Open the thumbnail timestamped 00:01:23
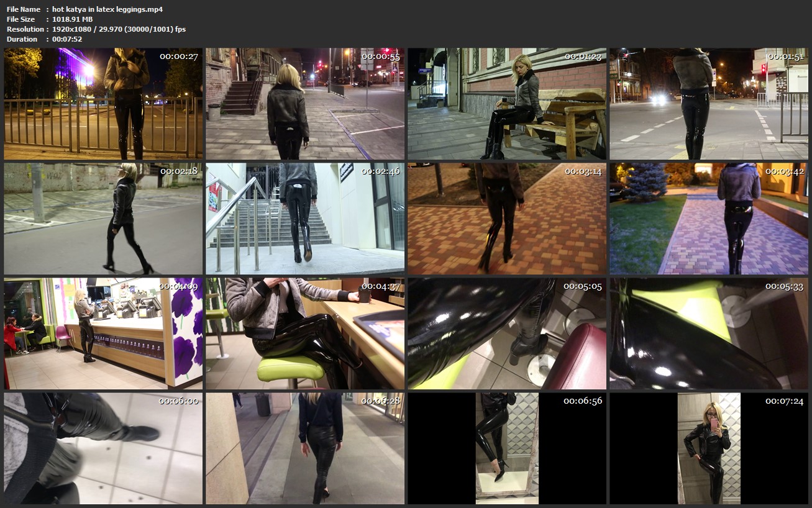 (x=507, y=104)
